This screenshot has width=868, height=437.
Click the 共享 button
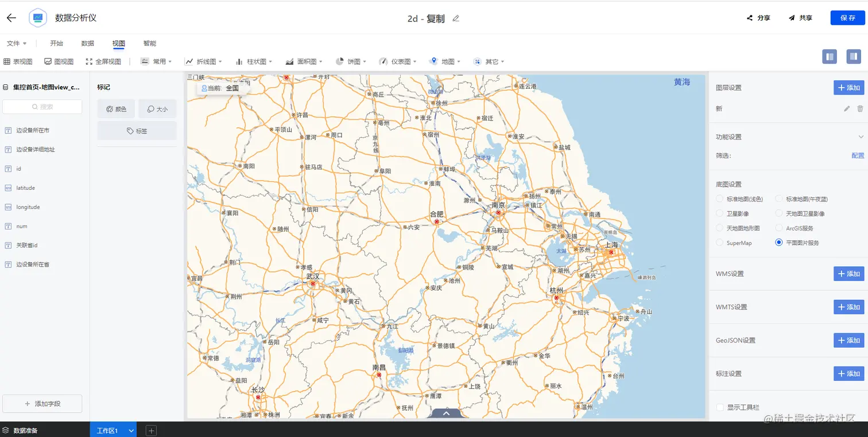[800, 18]
